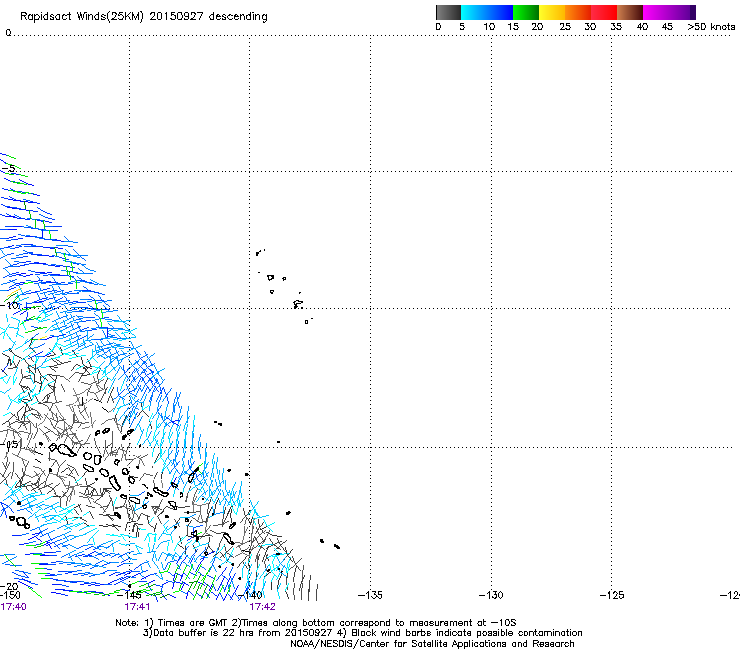Image resolution: width=740 pixels, height=650 pixels.
Task: Click the note 'Times are GMT' line
Action: (316, 623)
